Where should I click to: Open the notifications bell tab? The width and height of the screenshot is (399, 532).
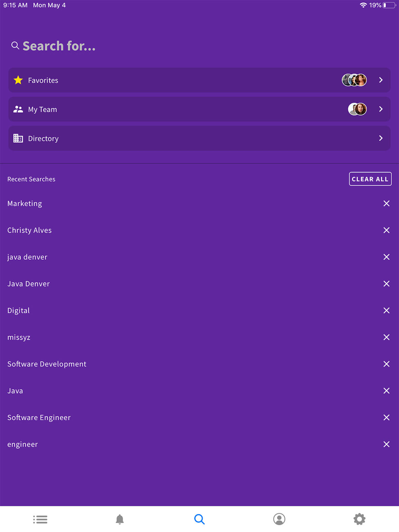120,519
